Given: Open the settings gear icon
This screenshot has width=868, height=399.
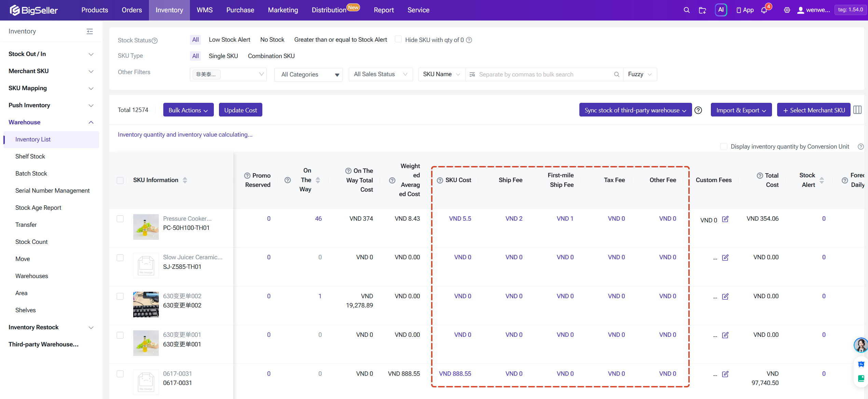Looking at the screenshot, I should click(787, 10).
